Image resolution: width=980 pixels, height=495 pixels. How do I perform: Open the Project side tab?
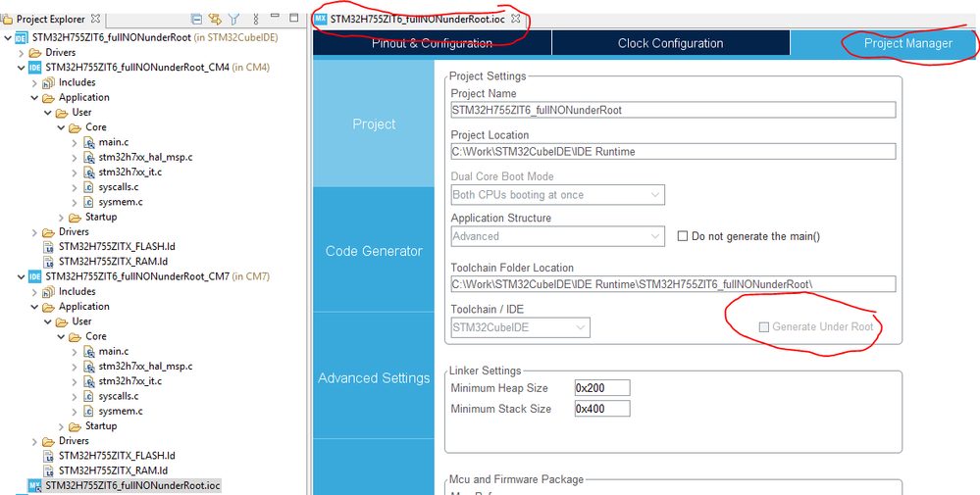(x=374, y=124)
